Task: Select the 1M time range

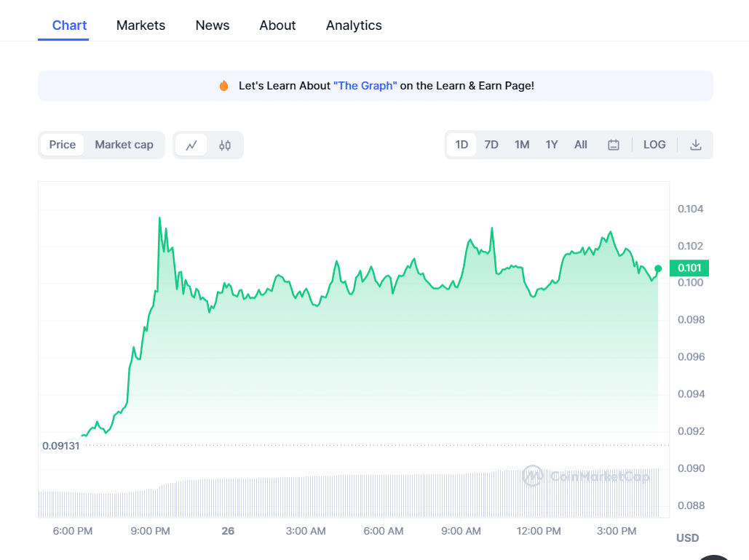Action: [522, 145]
